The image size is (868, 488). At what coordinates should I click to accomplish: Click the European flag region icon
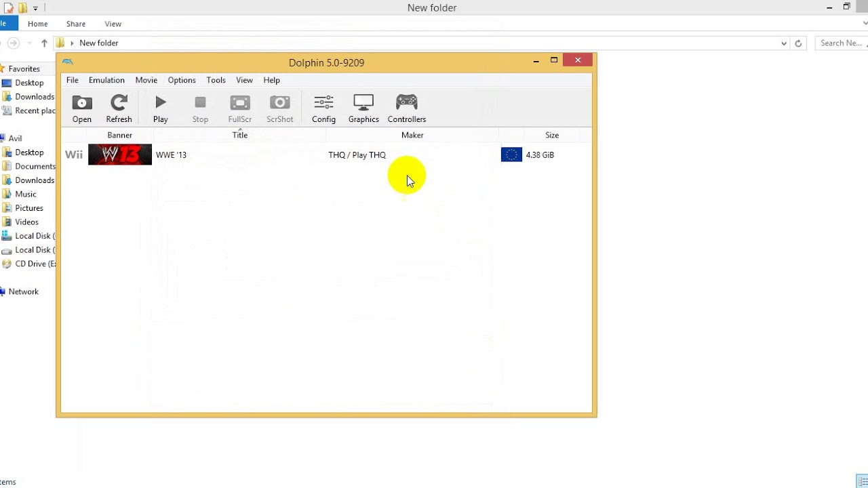pyautogui.click(x=511, y=155)
